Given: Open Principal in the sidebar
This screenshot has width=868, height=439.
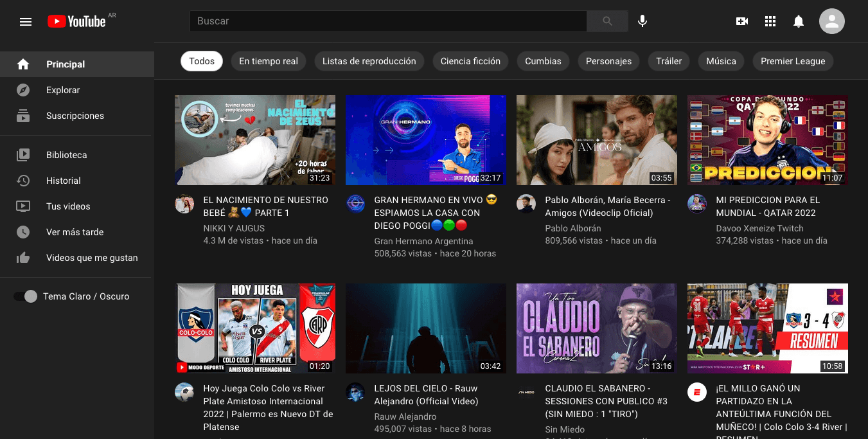Looking at the screenshot, I should pyautogui.click(x=77, y=64).
